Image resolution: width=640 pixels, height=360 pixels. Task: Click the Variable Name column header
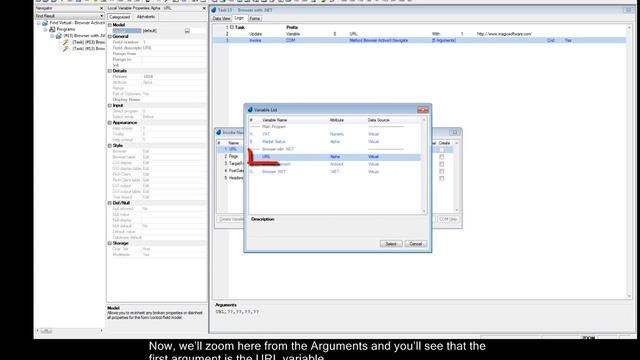tap(274, 120)
